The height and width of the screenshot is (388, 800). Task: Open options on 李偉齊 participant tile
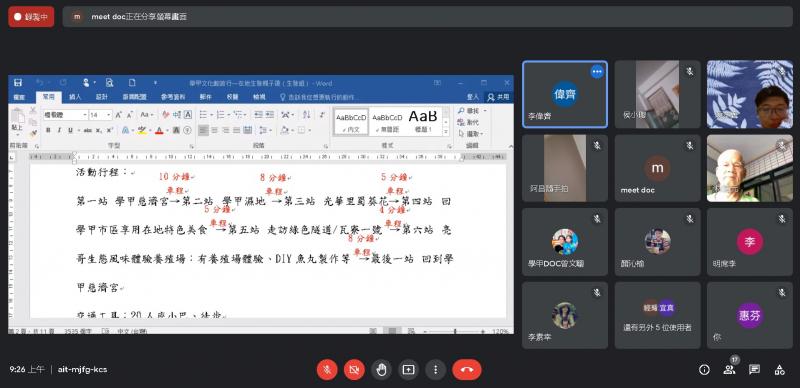pyautogui.click(x=597, y=72)
